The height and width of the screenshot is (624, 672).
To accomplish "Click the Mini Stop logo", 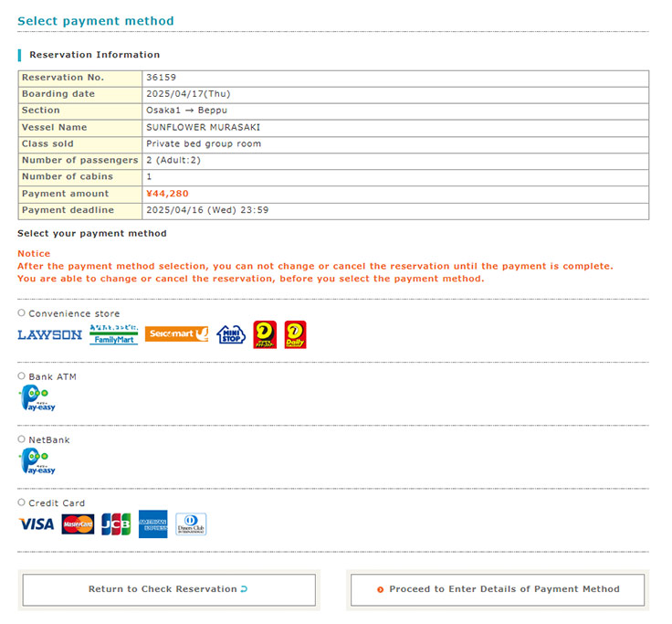I will [231, 334].
